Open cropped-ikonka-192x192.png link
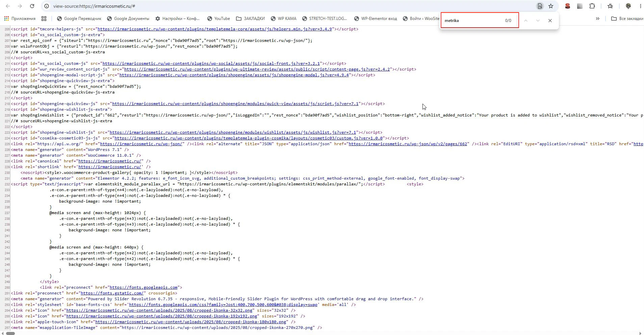 click(162, 316)
